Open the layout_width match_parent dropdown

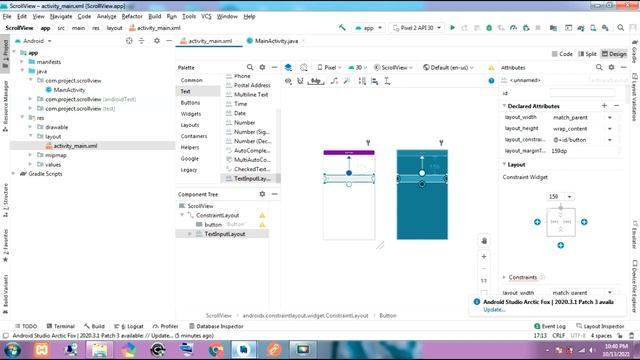[x=610, y=118]
